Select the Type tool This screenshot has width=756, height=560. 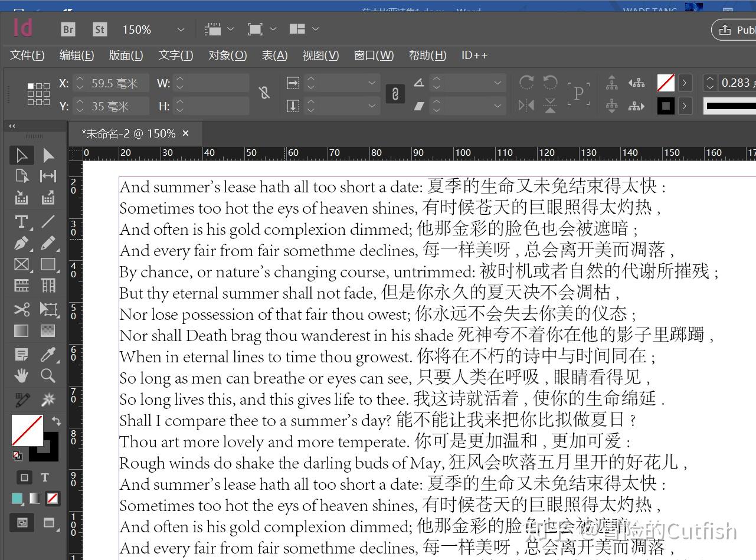tap(21, 222)
